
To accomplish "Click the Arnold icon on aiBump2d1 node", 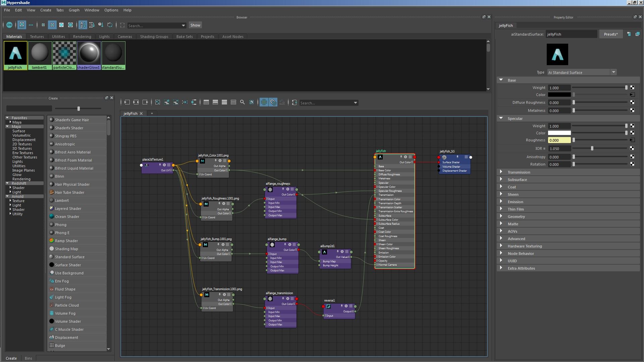I will (324, 252).
